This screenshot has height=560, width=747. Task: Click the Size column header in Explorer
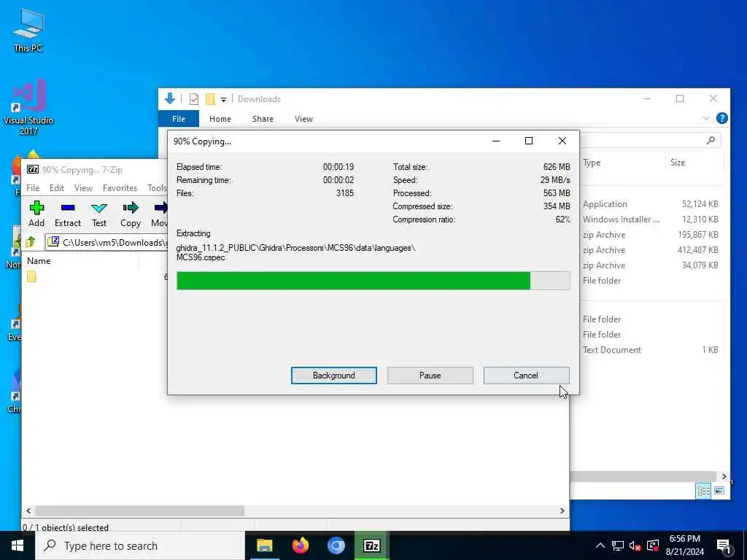click(678, 163)
